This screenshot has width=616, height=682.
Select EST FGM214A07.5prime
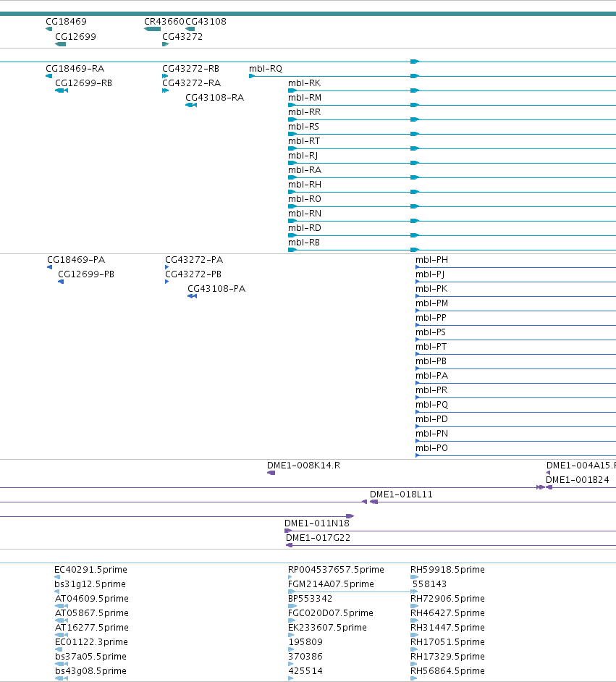coord(331,584)
